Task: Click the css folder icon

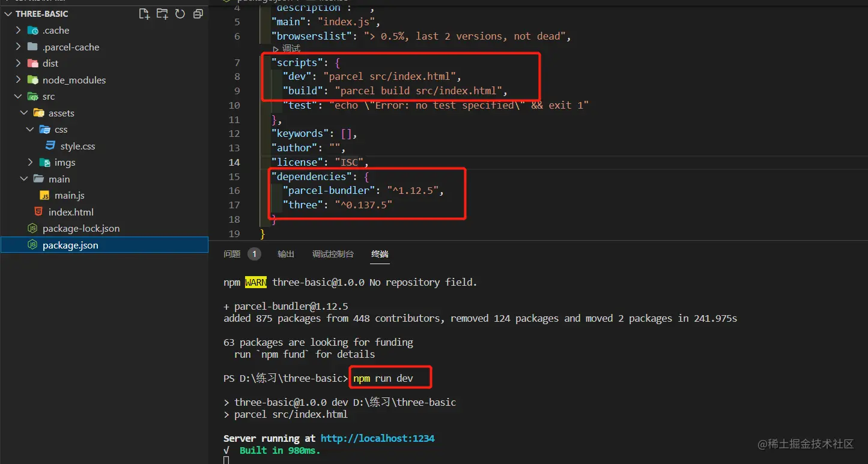Action: [44, 130]
